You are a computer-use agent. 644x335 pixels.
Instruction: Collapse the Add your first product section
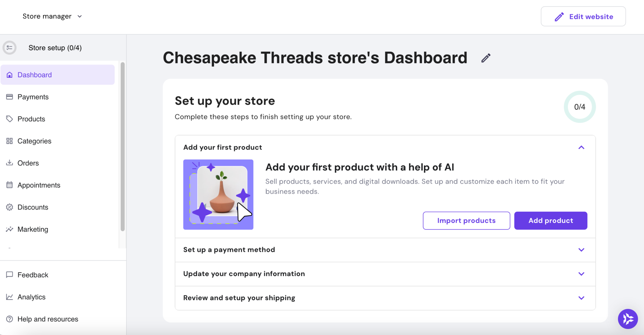pyautogui.click(x=581, y=147)
